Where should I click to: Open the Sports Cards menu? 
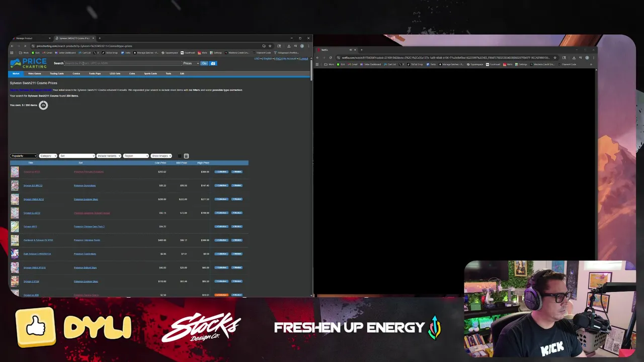pyautogui.click(x=150, y=73)
